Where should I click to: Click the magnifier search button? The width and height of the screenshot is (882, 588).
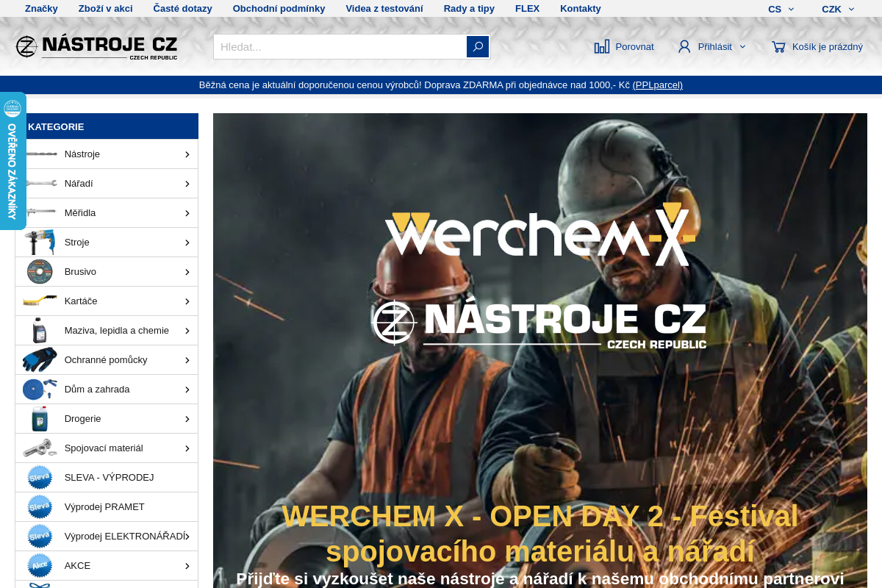[x=478, y=46]
